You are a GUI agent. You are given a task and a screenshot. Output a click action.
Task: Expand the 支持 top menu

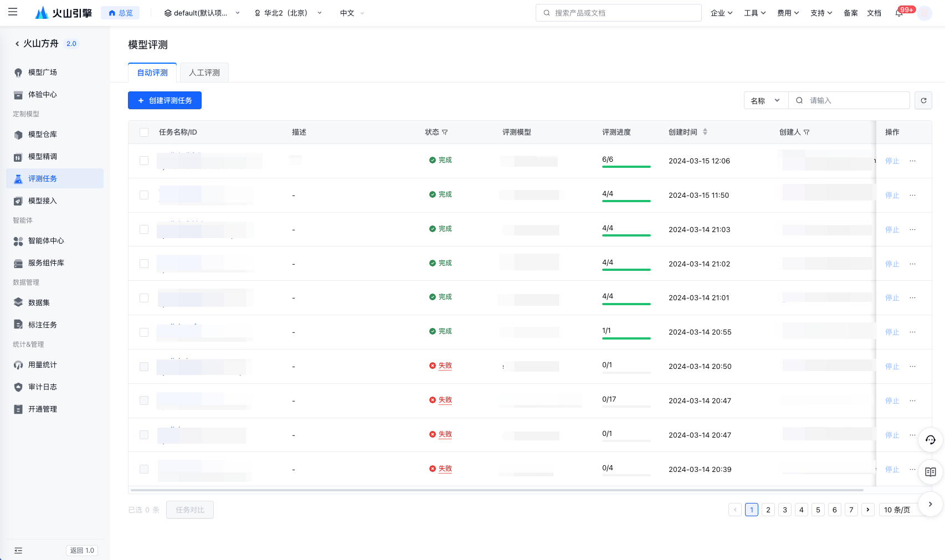(821, 13)
